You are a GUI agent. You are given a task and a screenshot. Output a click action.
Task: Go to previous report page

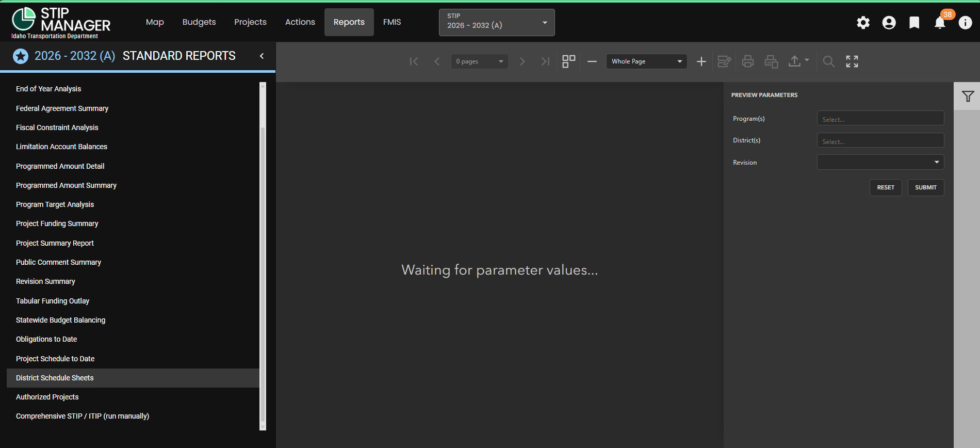click(x=437, y=61)
